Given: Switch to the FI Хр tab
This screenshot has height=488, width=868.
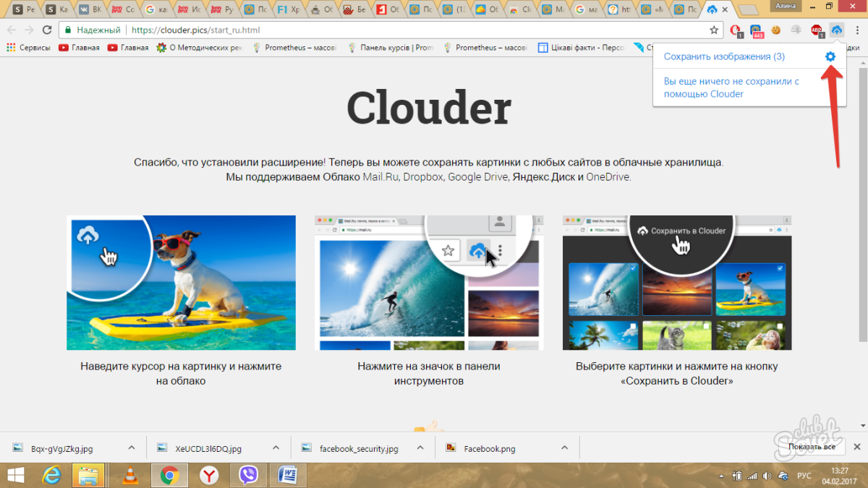Looking at the screenshot, I should pos(288,9).
